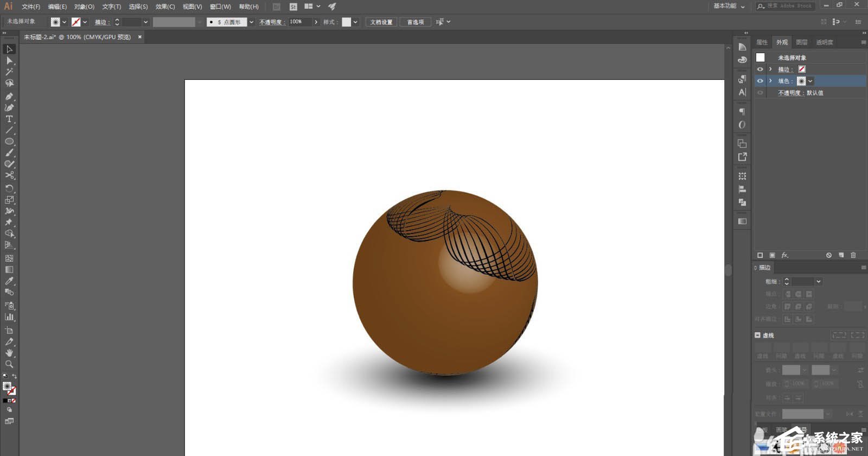Select the Magic Wand tool
The width and height of the screenshot is (868, 456).
pyautogui.click(x=9, y=72)
